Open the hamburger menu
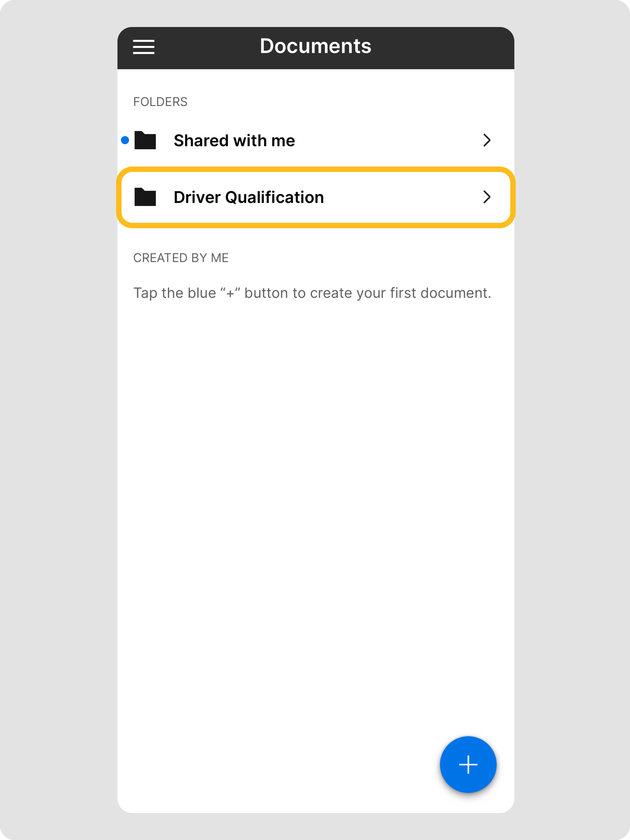 (x=144, y=47)
